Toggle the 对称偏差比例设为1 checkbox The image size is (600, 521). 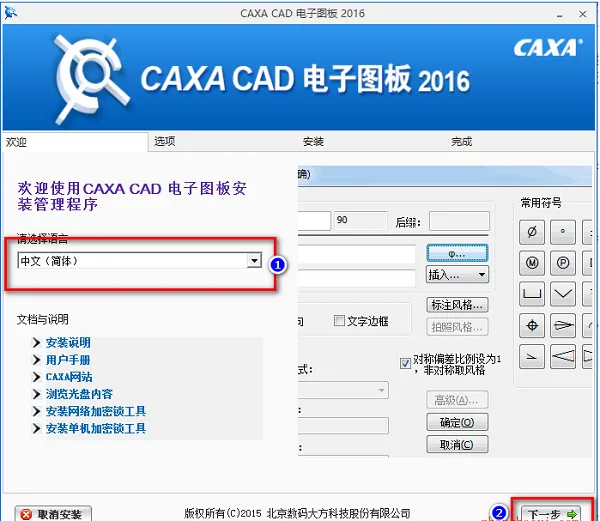[405, 363]
